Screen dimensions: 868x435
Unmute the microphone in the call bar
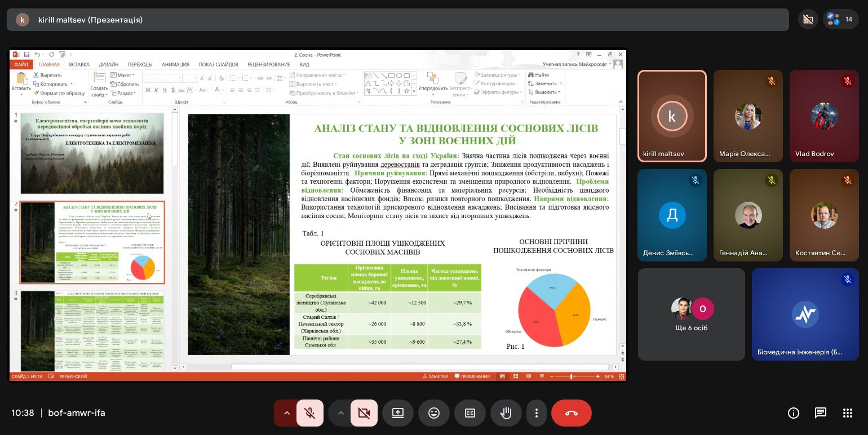309,413
